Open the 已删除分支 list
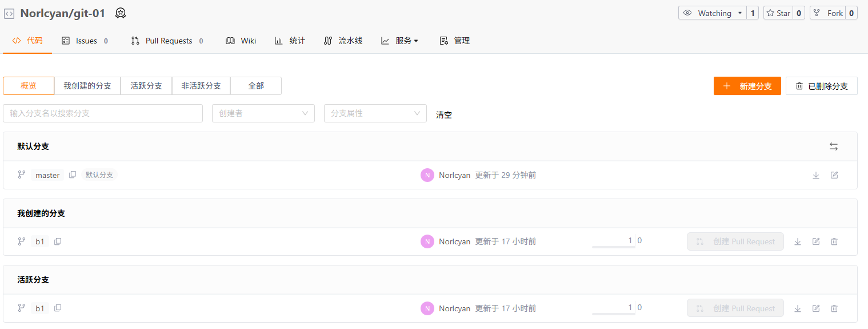868x329 pixels. pos(822,86)
